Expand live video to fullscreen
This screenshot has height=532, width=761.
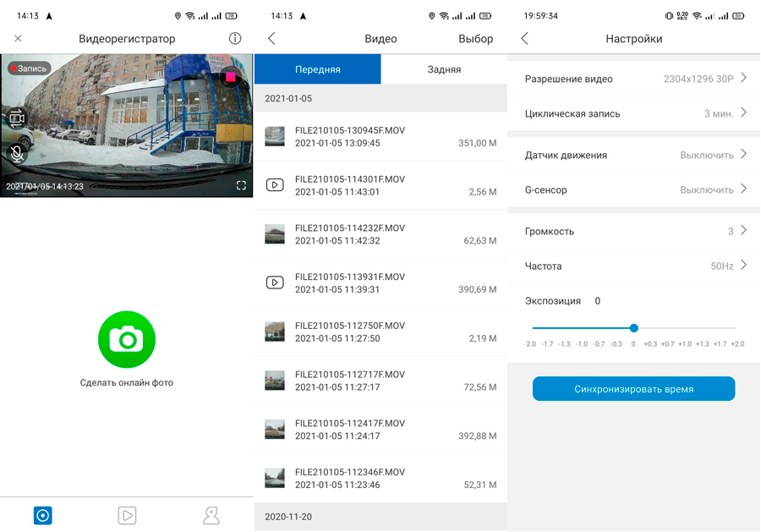[x=241, y=185]
